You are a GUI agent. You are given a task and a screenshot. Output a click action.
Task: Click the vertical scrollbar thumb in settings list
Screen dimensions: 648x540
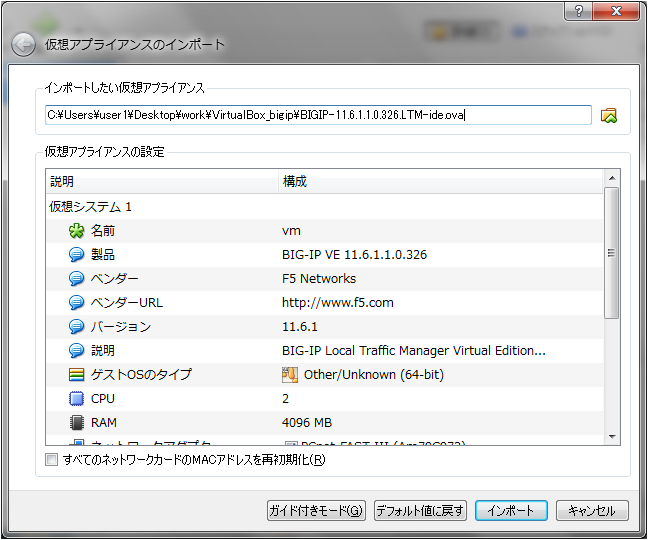pos(612,253)
